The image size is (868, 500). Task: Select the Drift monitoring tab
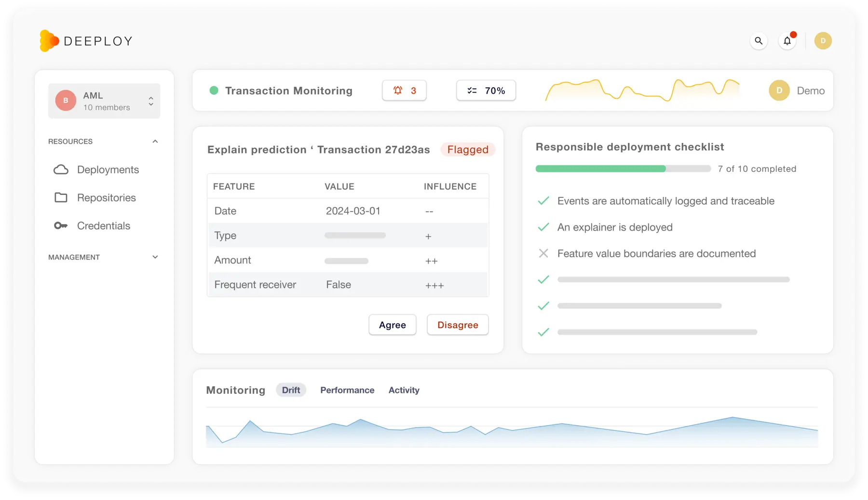coord(291,390)
